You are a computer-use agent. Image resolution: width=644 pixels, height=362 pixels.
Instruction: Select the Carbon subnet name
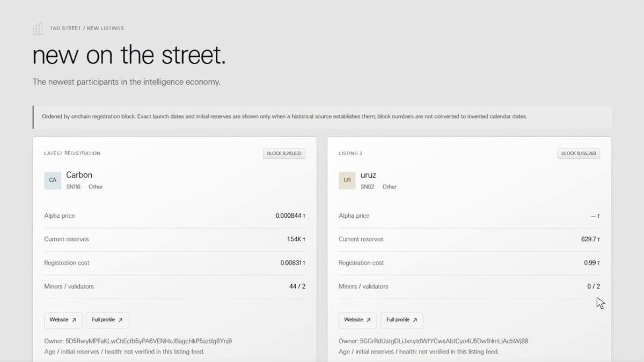[79, 175]
